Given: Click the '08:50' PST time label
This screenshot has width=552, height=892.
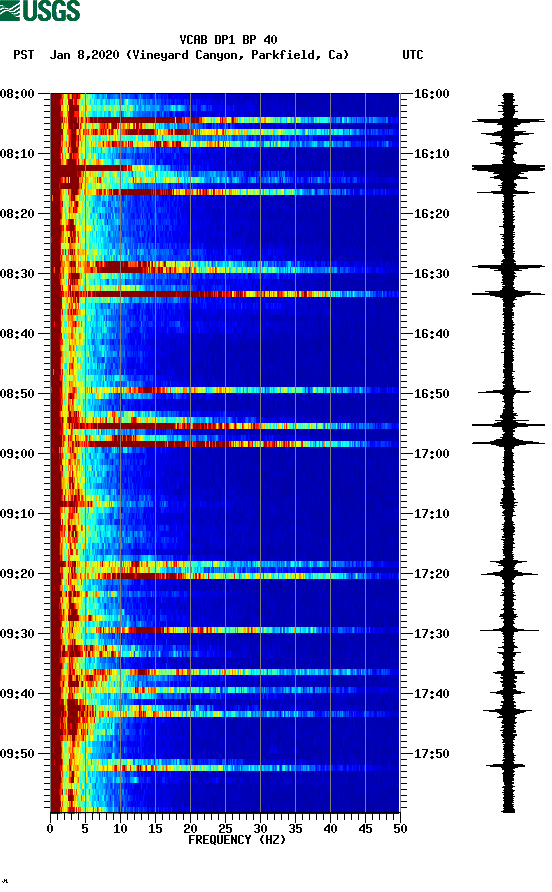Looking at the screenshot, I should pos(17,394).
